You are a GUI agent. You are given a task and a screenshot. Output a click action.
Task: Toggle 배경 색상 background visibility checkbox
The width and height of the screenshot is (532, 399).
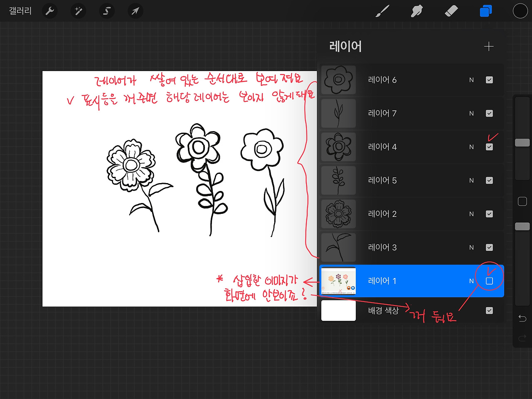(489, 310)
